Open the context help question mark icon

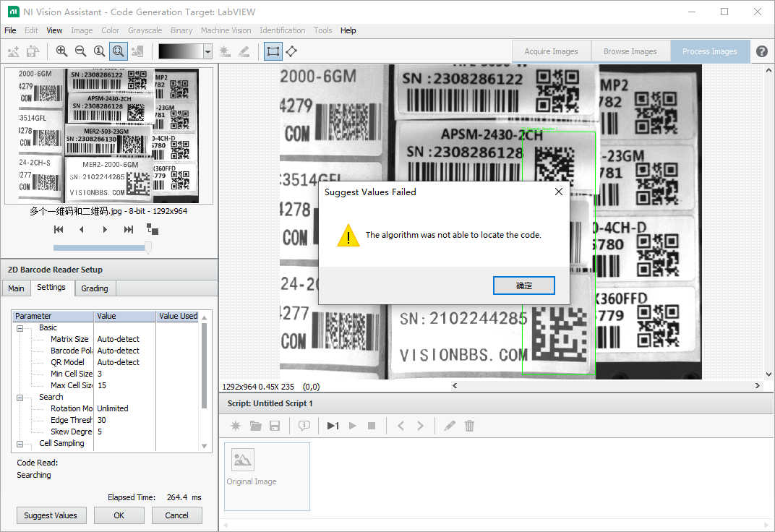pyautogui.click(x=762, y=51)
